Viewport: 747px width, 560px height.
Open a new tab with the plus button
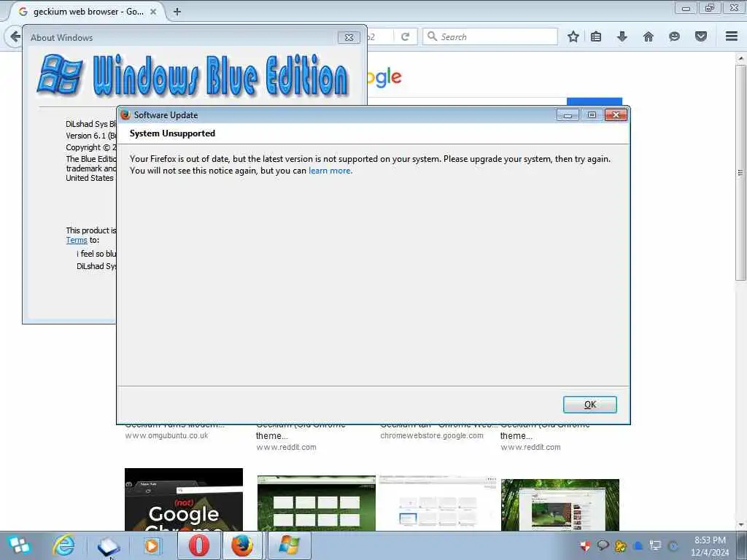pos(177,12)
